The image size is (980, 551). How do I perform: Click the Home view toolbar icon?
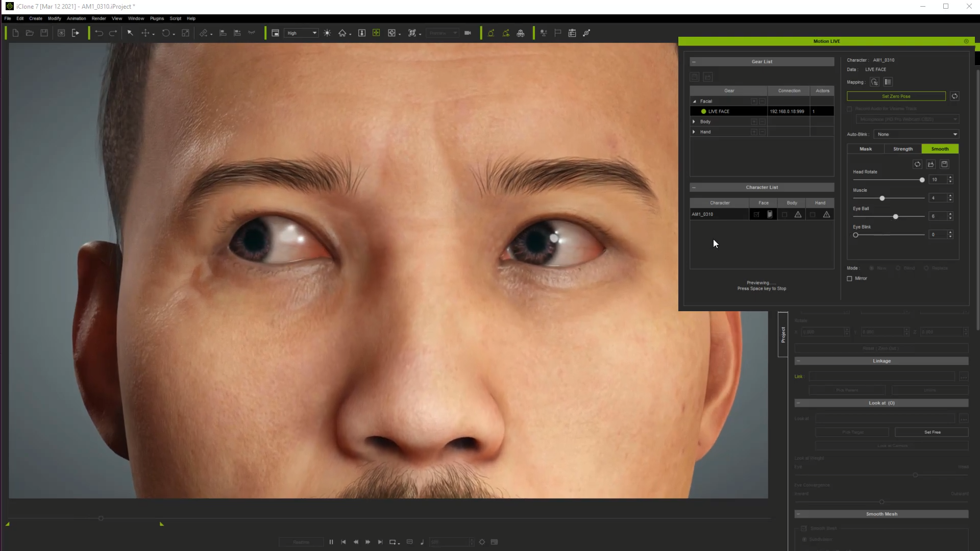[342, 33]
